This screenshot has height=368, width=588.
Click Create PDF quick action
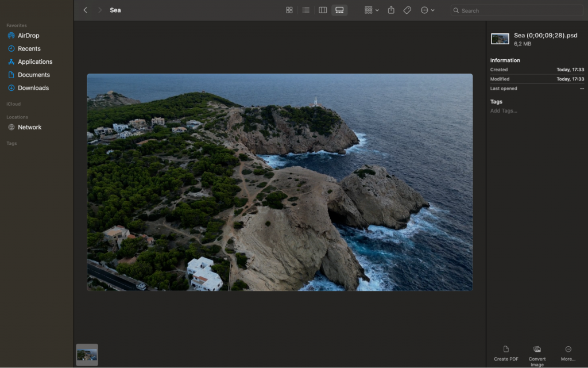[506, 352]
